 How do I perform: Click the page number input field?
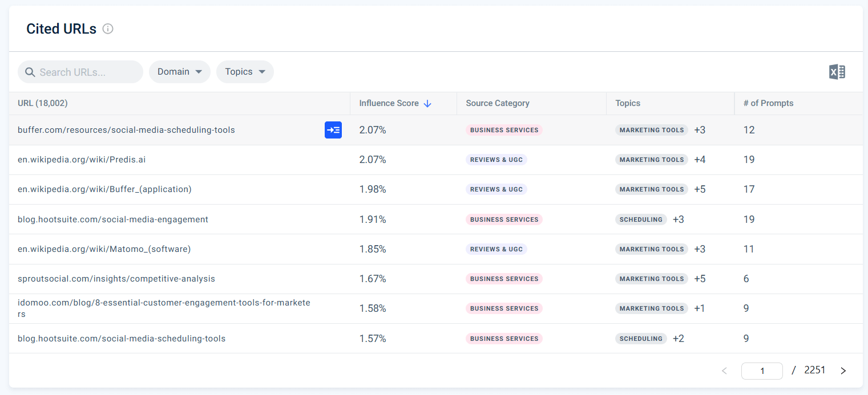pos(762,370)
